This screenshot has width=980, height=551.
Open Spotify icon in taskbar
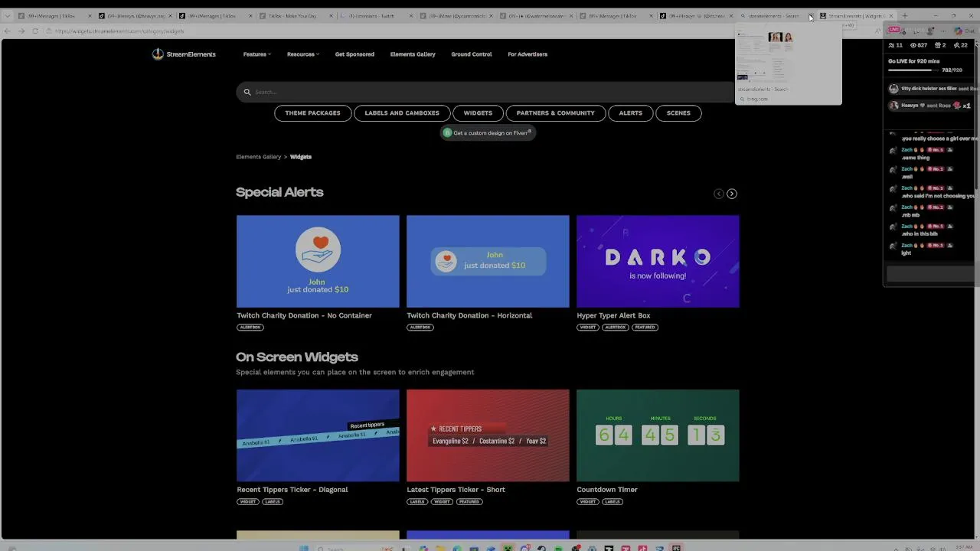(558, 548)
